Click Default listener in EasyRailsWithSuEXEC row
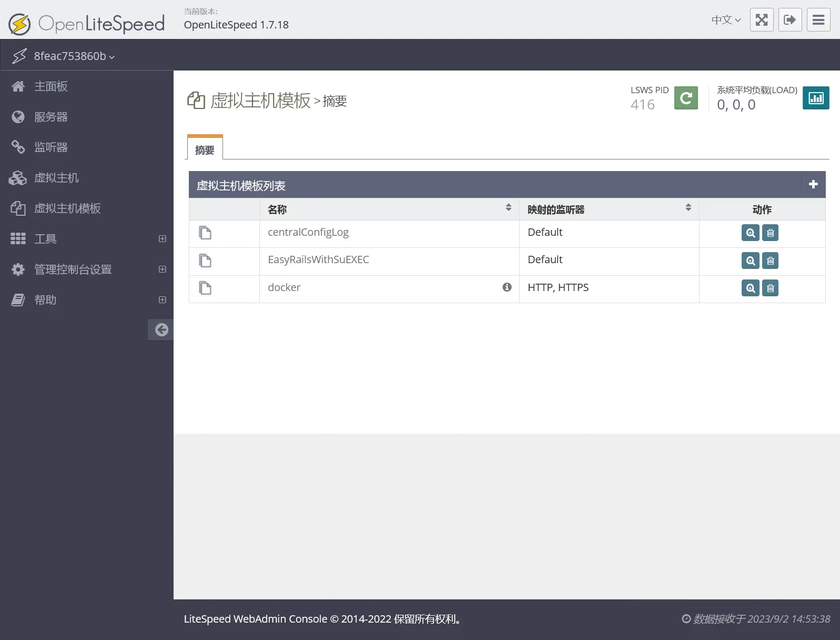The image size is (840, 640). tap(545, 259)
